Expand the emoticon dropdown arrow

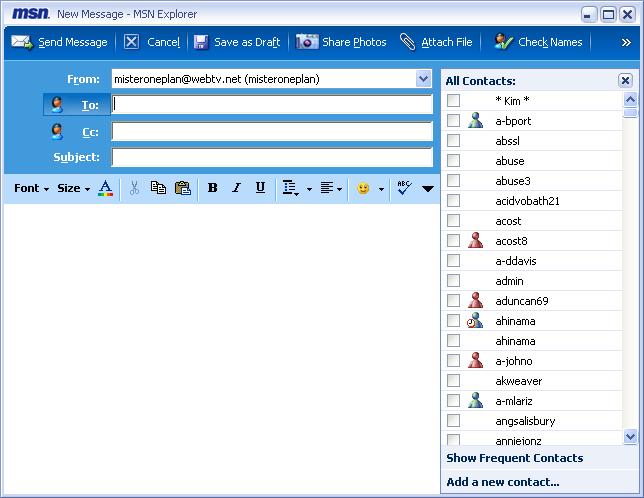(x=381, y=189)
